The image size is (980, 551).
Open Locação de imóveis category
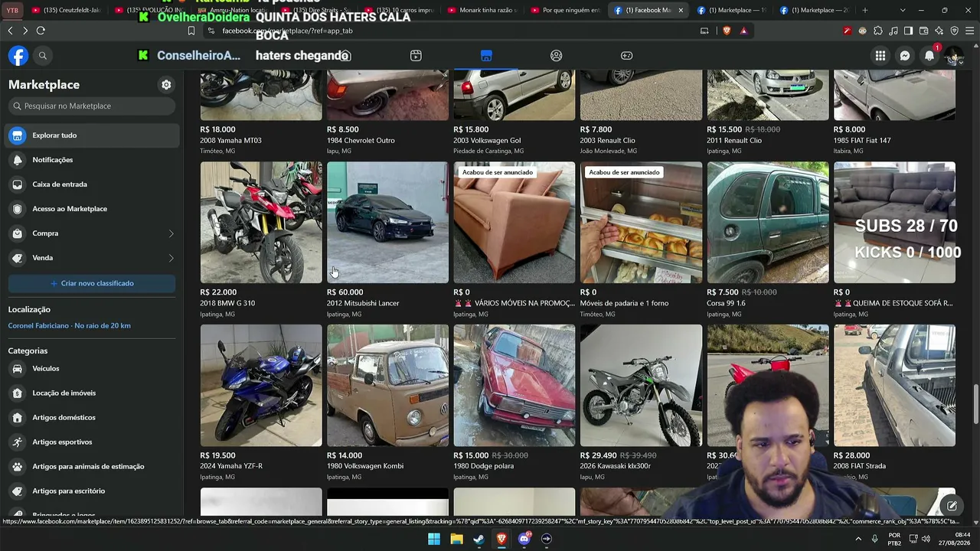pos(92,393)
